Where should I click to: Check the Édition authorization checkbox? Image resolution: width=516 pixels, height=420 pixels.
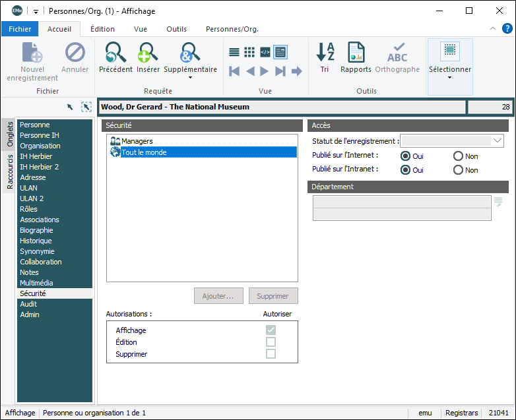[271, 342]
